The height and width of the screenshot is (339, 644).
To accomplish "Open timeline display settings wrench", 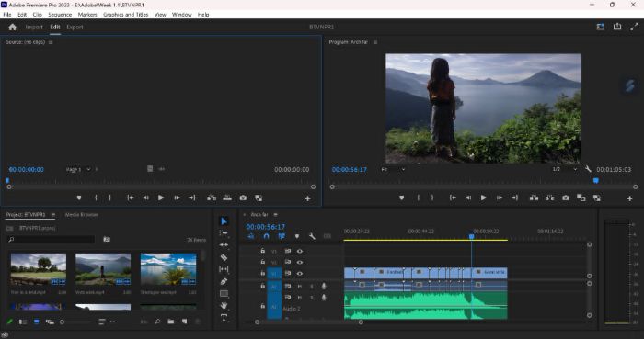I will pyautogui.click(x=312, y=236).
